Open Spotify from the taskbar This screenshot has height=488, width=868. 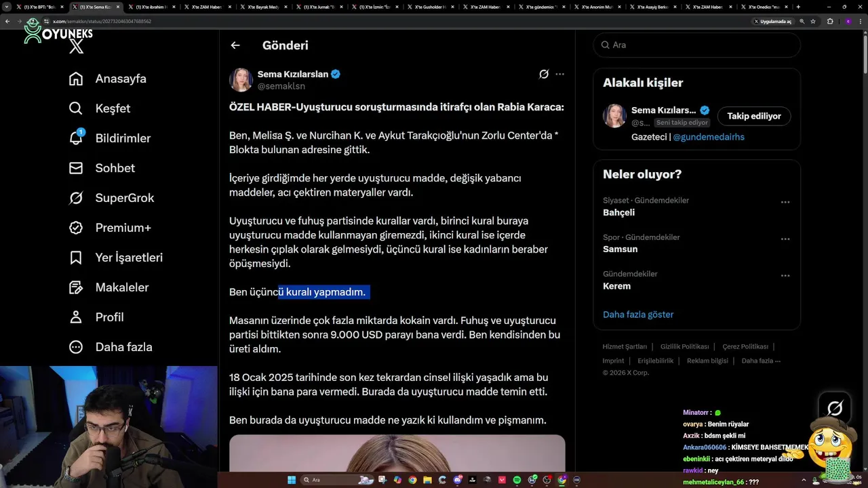click(517, 480)
